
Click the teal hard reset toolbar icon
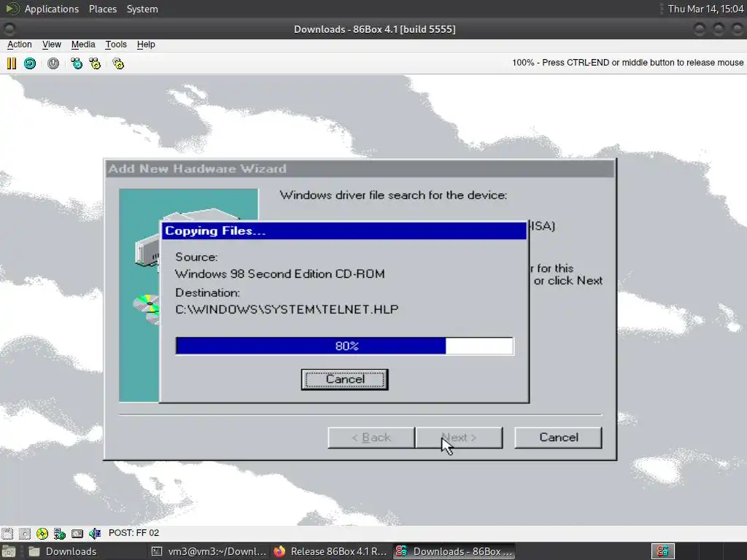click(29, 63)
